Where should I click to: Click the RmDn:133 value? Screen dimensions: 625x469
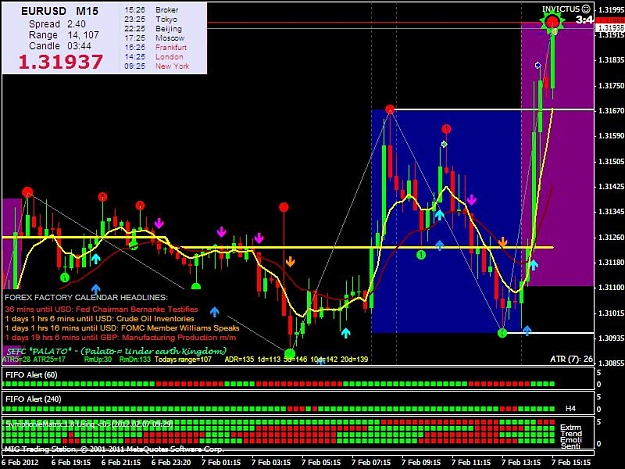(x=135, y=359)
